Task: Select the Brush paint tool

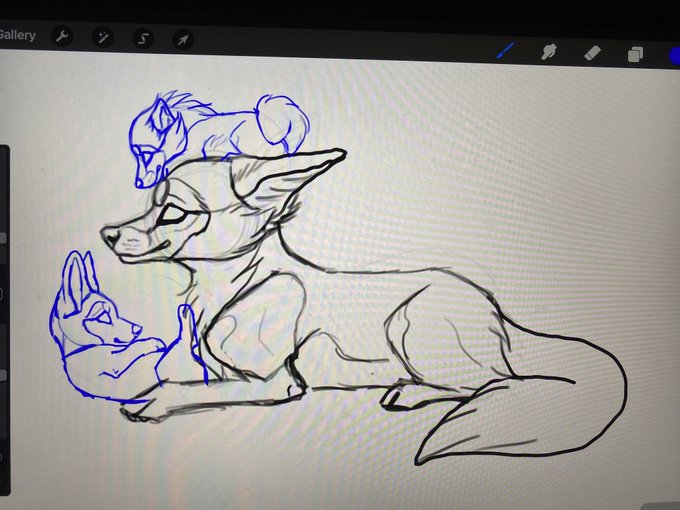Action: (x=506, y=51)
